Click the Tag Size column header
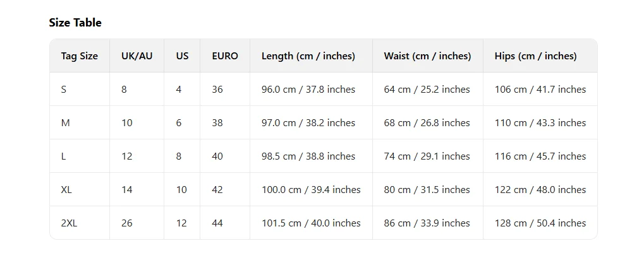This screenshot has height=258, width=644. click(79, 56)
